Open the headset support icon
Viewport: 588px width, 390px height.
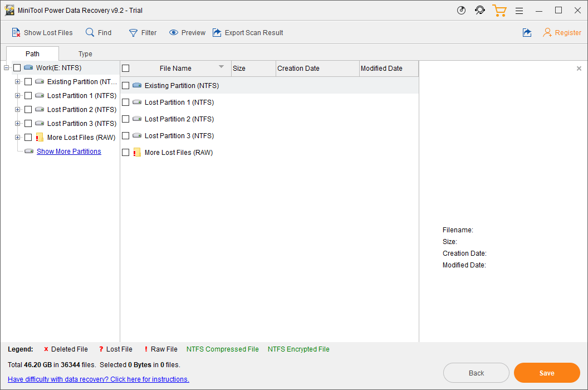coord(479,11)
